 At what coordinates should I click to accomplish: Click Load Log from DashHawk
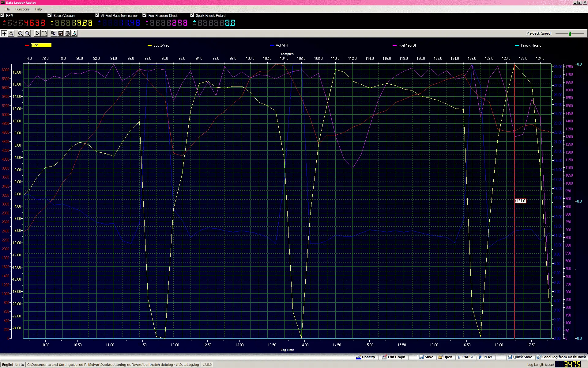tap(561, 357)
